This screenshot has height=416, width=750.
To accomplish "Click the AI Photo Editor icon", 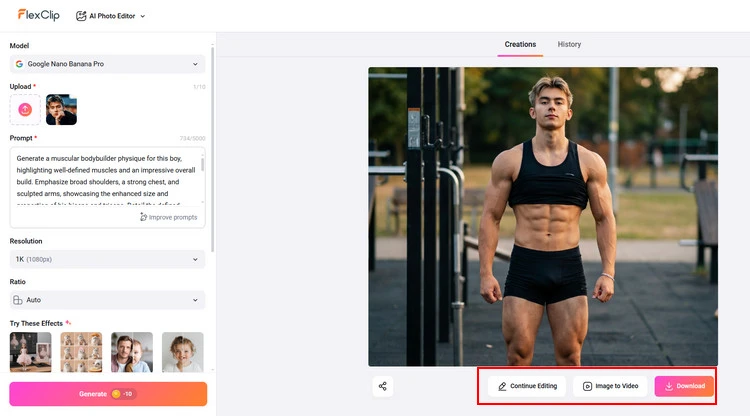I will point(81,16).
